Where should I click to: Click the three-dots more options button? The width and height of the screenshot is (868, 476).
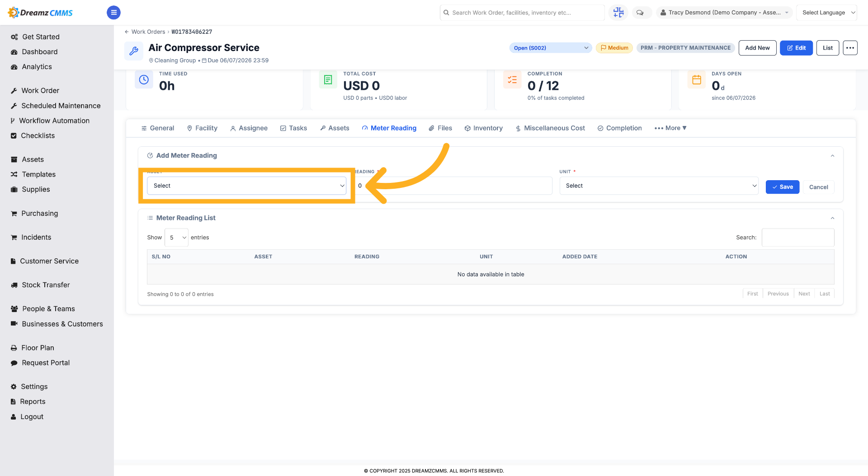point(850,48)
